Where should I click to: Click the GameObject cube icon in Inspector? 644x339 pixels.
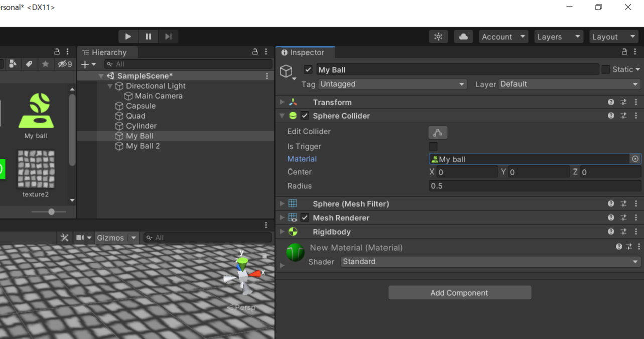coord(286,71)
